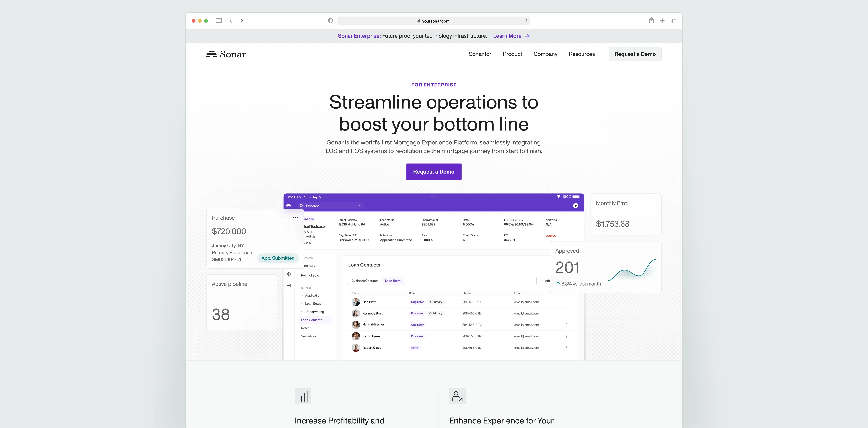Switch to the Business Contacts tab
The width and height of the screenshot is (868, 428).
click(365, 281)
